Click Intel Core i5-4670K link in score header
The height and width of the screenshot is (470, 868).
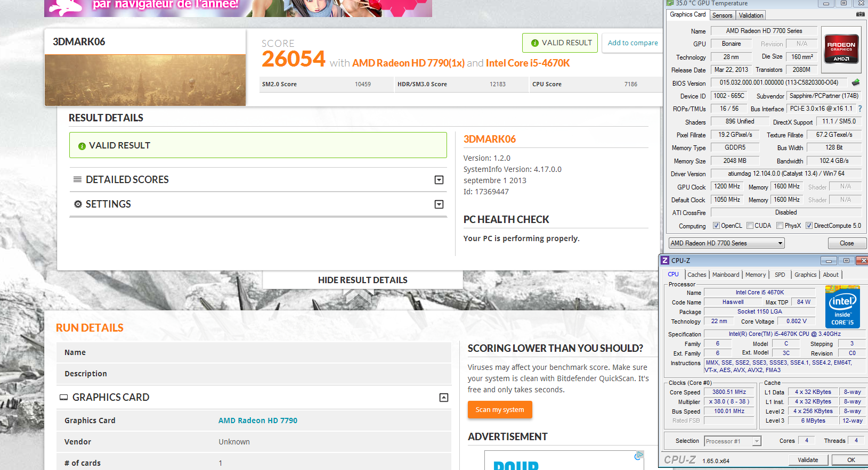coord(528,63)
